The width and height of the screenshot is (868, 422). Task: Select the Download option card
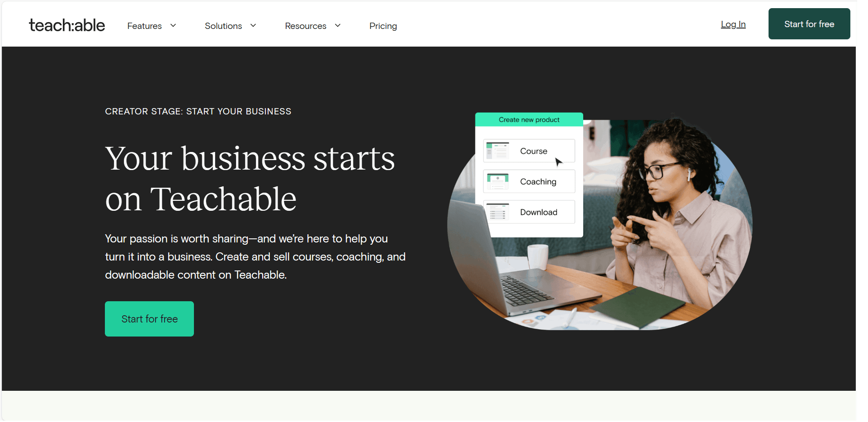[x=529, y=212]
